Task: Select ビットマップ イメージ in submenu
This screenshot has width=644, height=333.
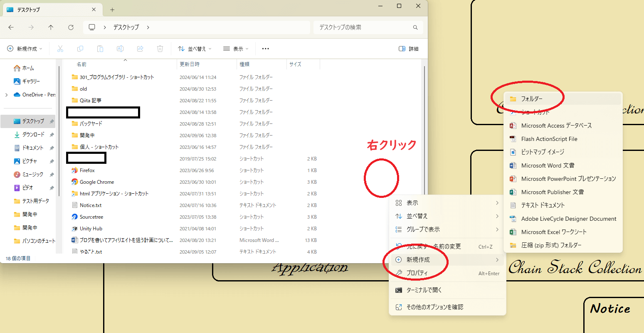Action: pos(563,152)
